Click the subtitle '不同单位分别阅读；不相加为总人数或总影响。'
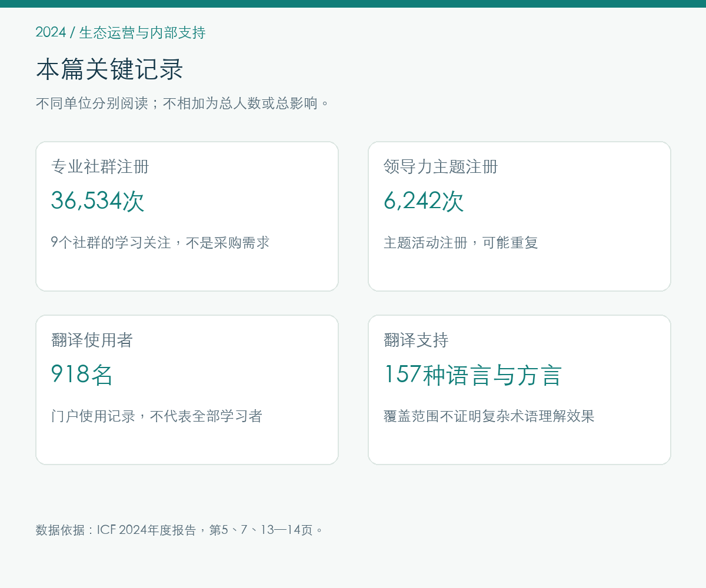 [x=183, y=103]
